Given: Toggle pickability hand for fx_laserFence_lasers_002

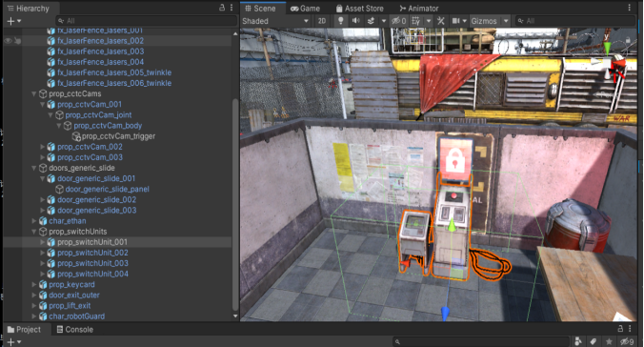Looking at the screenshot, I should 17,41.
